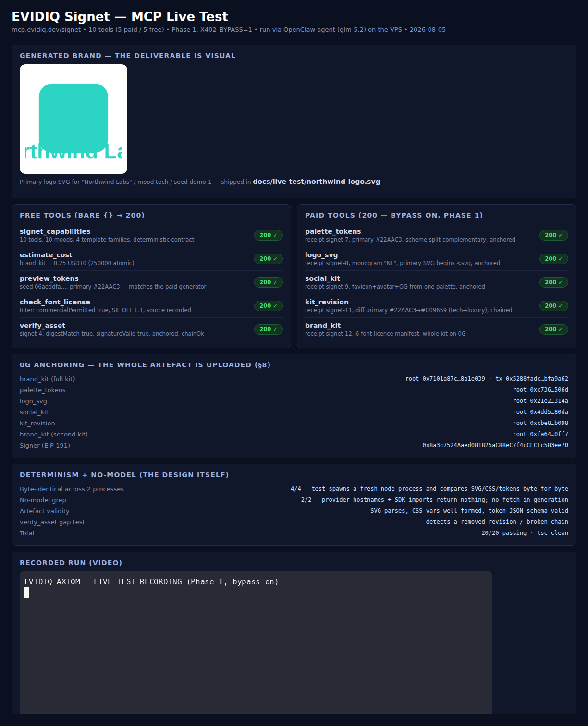This screenshot has width=588, height=726.
Task: Click the root 0x4dd5…80da value
Action: point(540,412)
